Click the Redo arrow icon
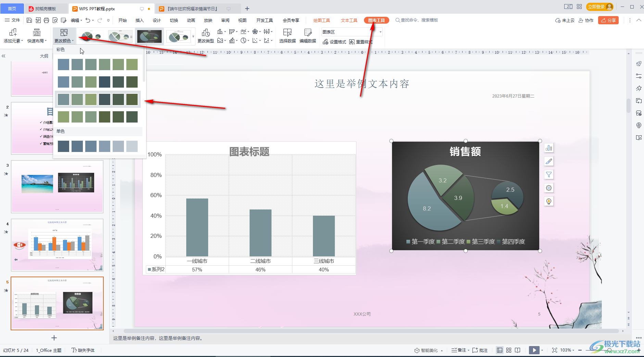This screenshot has height=357, width=644. click(x=100, y=20)
